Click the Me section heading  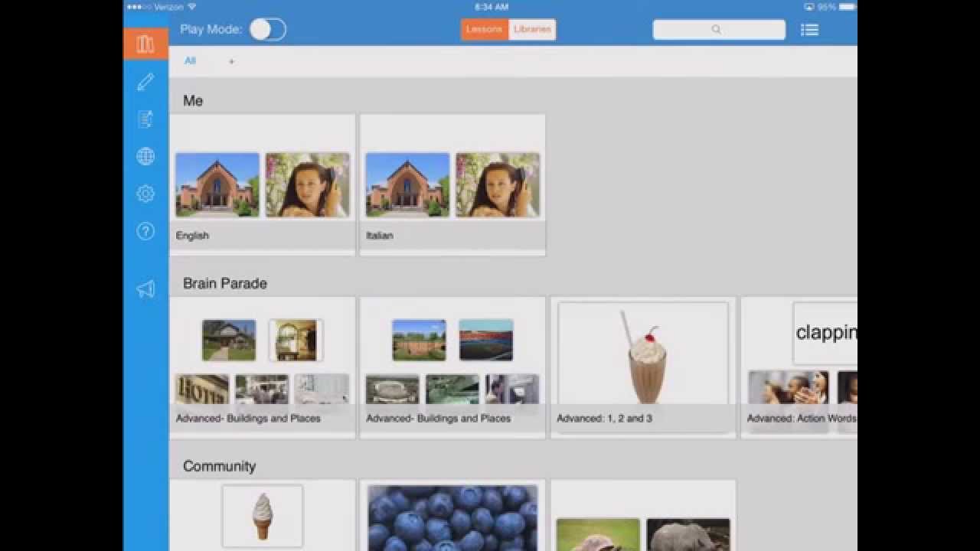193,101
